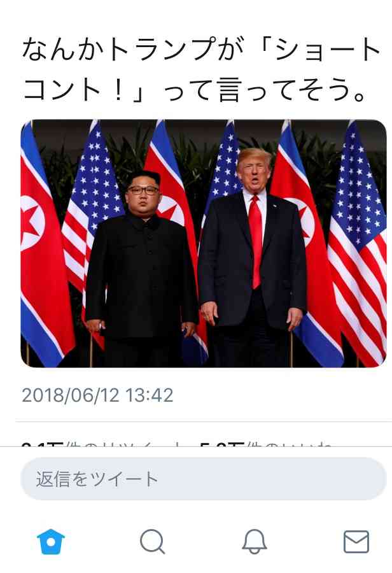Tap the rightmost stars and stripes flag
The image size is (392, 573).
click(358, 243)
